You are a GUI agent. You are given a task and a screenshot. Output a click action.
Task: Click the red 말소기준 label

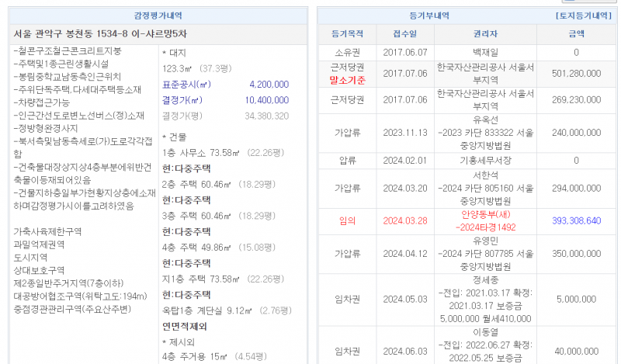pyautogui.click(x=347, y=80)
